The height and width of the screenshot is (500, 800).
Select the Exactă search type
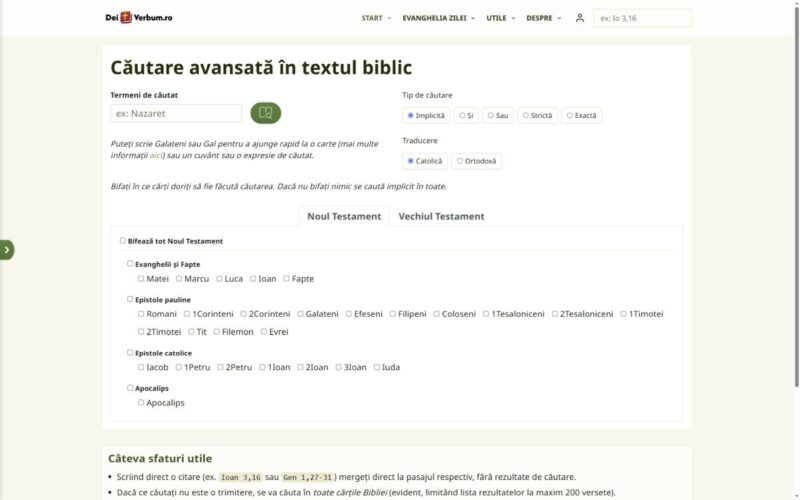pos(581,115)
